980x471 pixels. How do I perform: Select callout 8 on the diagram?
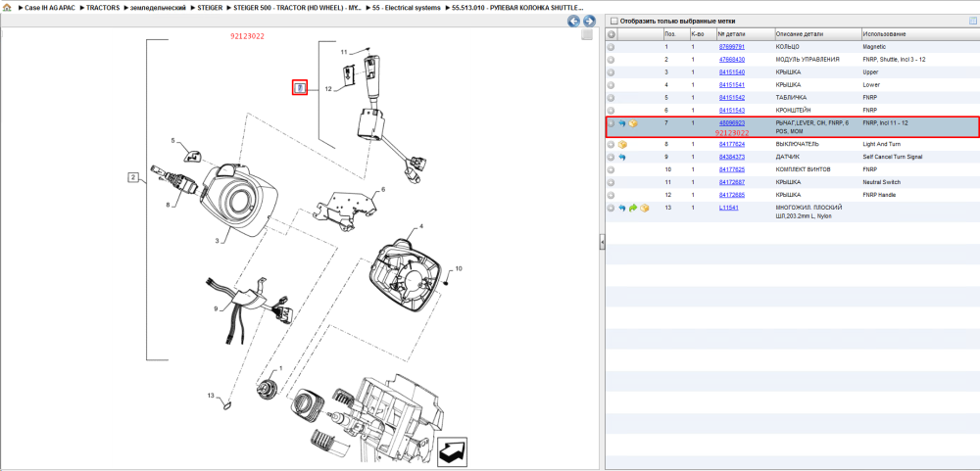click(168, 204)
